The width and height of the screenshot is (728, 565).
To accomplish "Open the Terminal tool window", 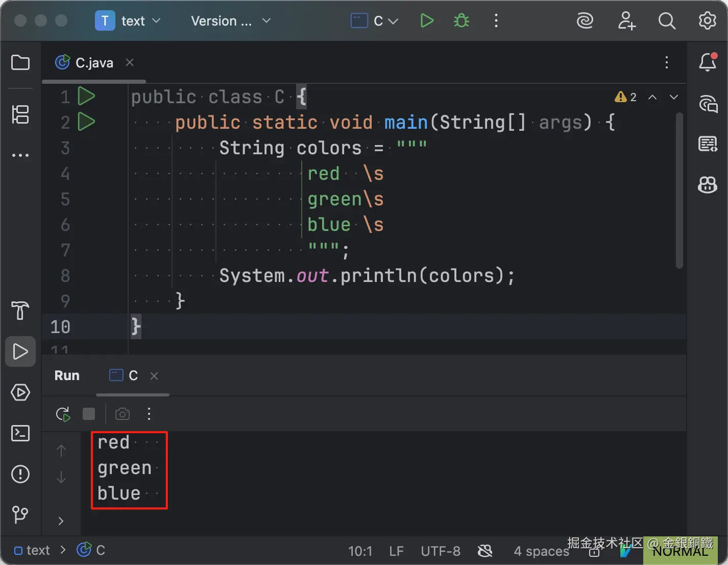I will [20, 433].
